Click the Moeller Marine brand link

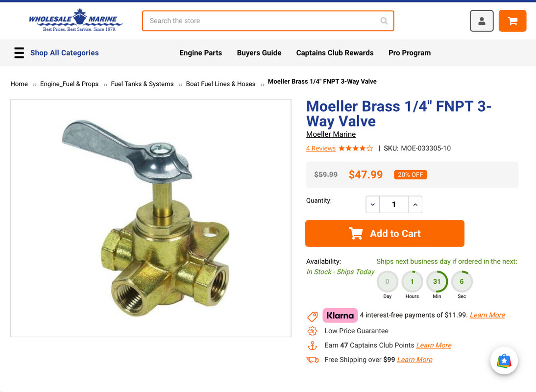[x=331, y=134]
